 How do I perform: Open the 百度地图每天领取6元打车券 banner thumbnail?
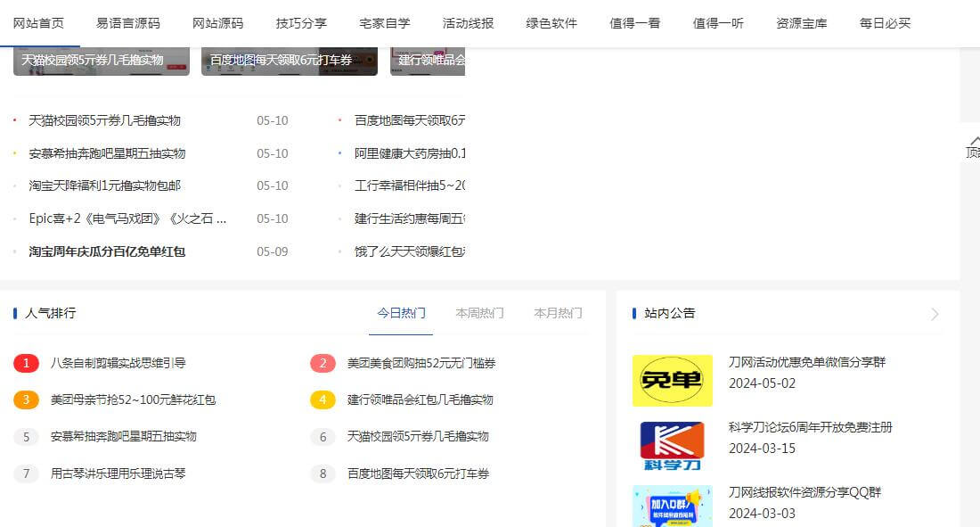click(290, 61)
